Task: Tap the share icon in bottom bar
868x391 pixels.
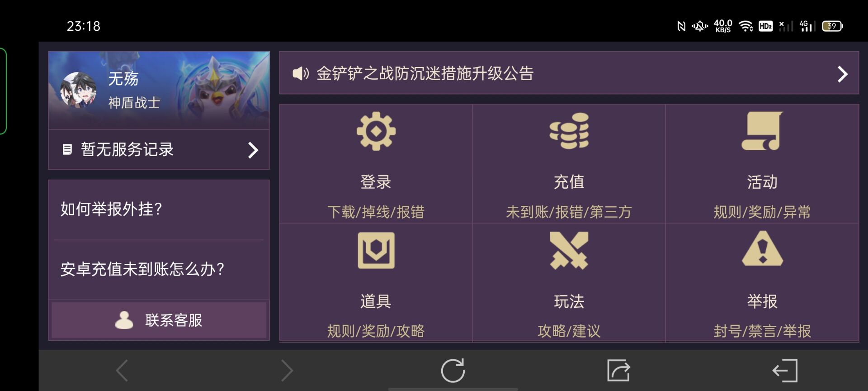Action: point(618,371)
